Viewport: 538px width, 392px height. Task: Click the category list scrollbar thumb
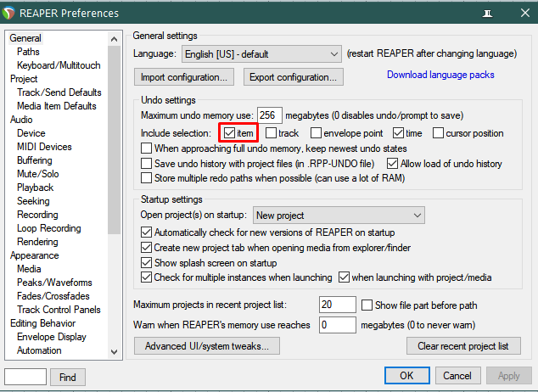[114, 140]
